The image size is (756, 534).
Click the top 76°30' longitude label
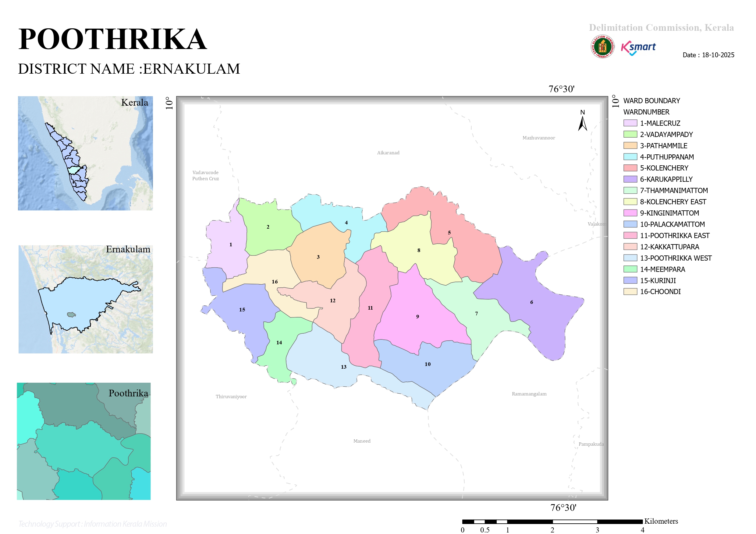[561, 89]
